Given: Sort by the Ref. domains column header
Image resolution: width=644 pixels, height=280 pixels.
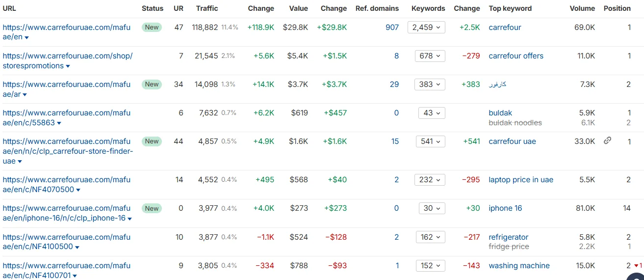Looking at the screenshot, I should [x=377, y=8].
